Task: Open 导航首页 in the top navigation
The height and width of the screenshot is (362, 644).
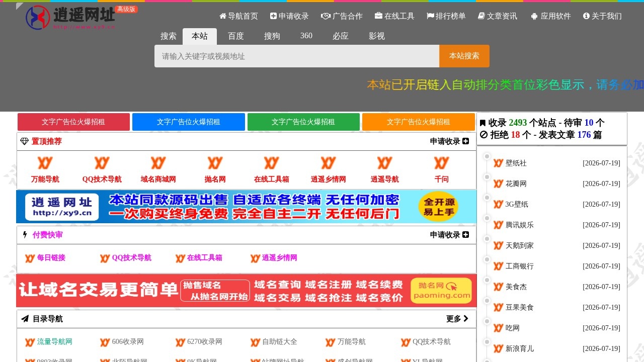Action: [x=238, y=16]
